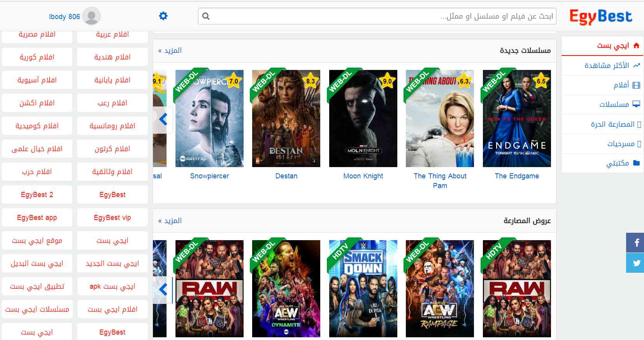Click the EgyBest vip button
Viewport: 644px width, 340px height.
[112, 218]
